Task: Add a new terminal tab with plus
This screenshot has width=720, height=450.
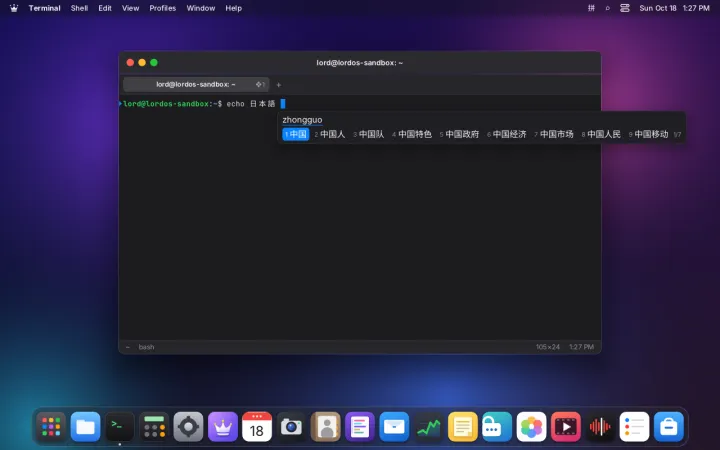Action: point(278,84)
